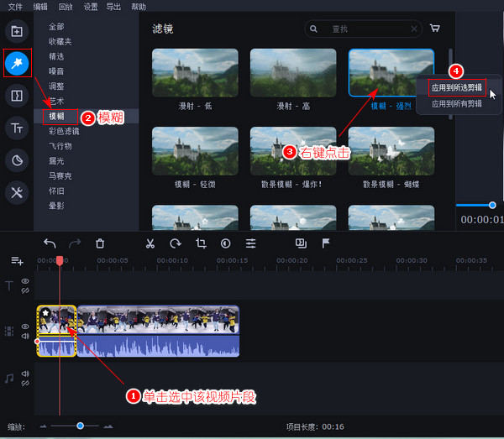504x439 pixels.
Task: Click the video track filmstrip icon
Action: pyautogui.click(x=9, y=331)
